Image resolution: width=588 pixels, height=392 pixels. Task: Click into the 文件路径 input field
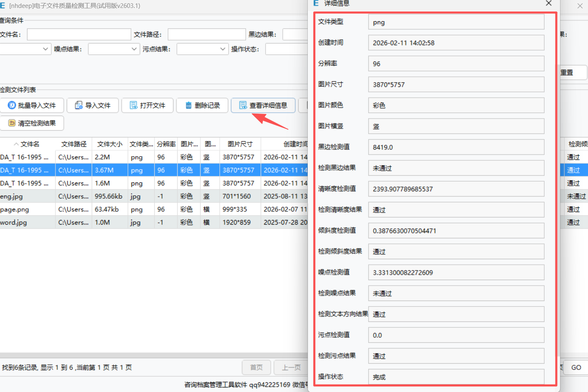pyautogui.click(x=206, y=35)
